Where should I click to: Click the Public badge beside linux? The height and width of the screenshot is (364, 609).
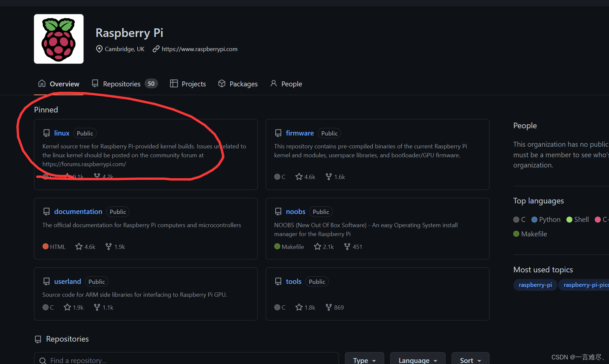[85, 133]
